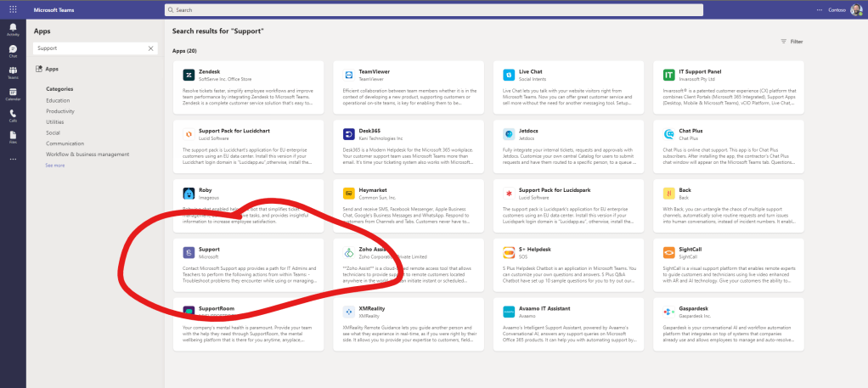Expand categories with See more
The height and width of the screenshot is (388, 868).
point(55,166)
